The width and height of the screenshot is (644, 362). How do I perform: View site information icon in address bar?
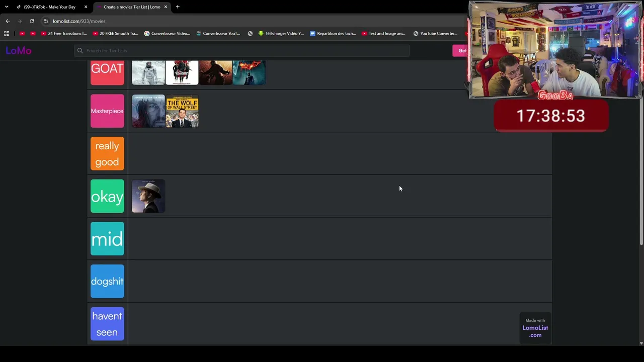(46, 21)
